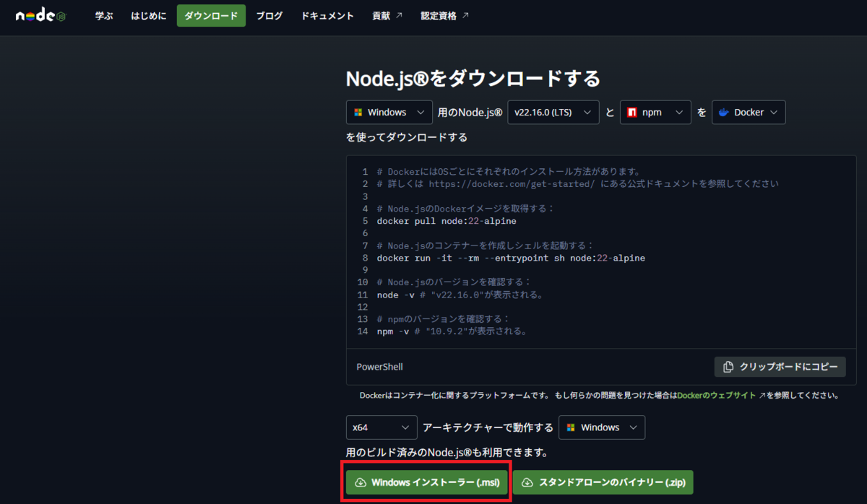Click text を使ってダウンロードする
The width and height of the screenshot is (867, 504).
click(x=407, y=137)
